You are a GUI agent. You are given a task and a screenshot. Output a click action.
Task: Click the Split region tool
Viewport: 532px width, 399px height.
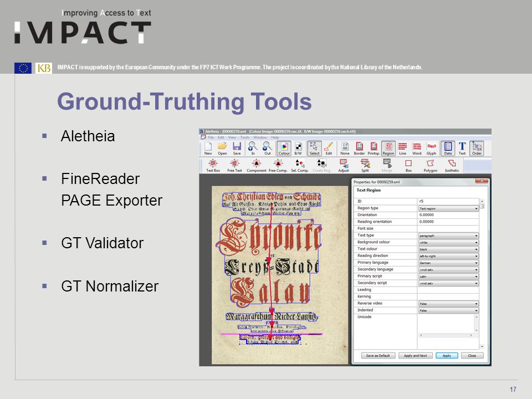coord(365,166)
